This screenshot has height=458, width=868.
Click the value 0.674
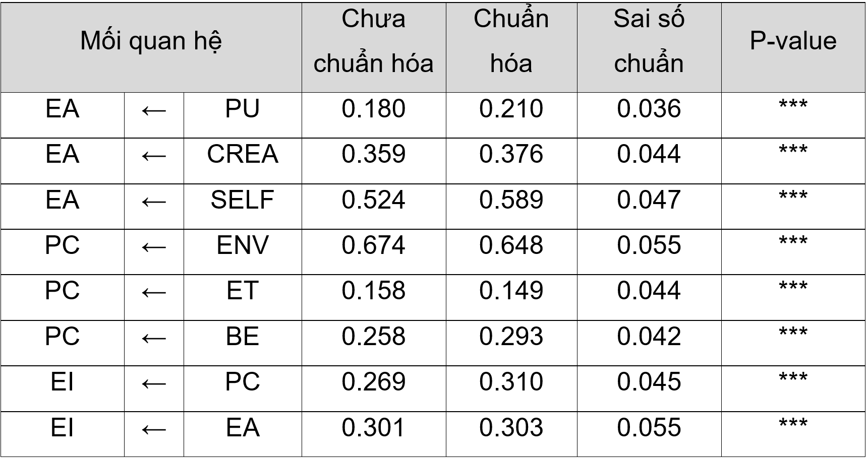374,245
